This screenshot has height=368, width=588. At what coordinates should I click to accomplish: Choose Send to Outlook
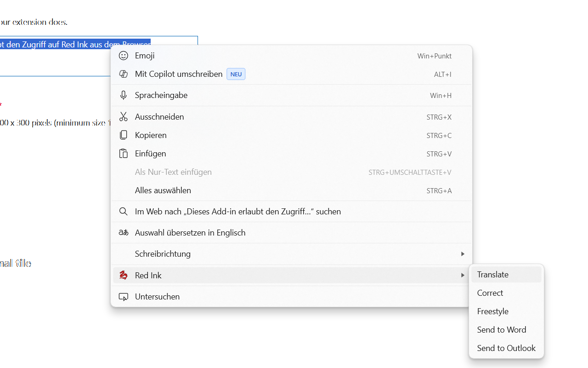[x=506, y=348]
